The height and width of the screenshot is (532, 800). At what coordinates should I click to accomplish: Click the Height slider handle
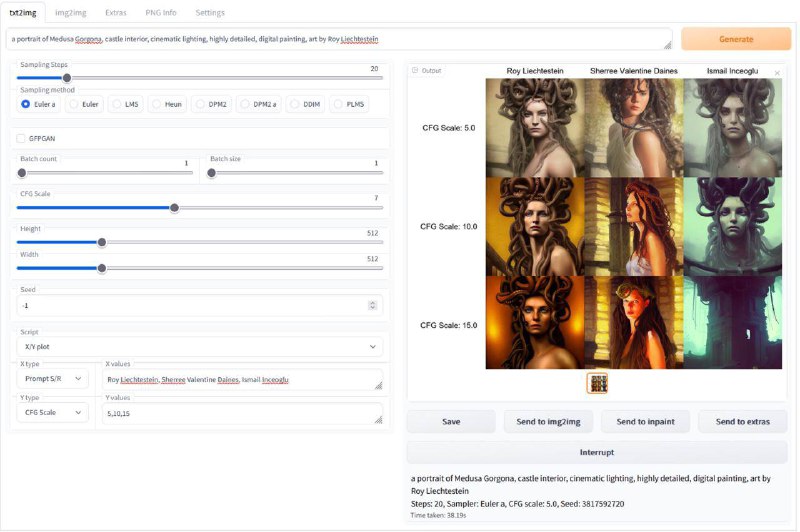pos(102,242)
